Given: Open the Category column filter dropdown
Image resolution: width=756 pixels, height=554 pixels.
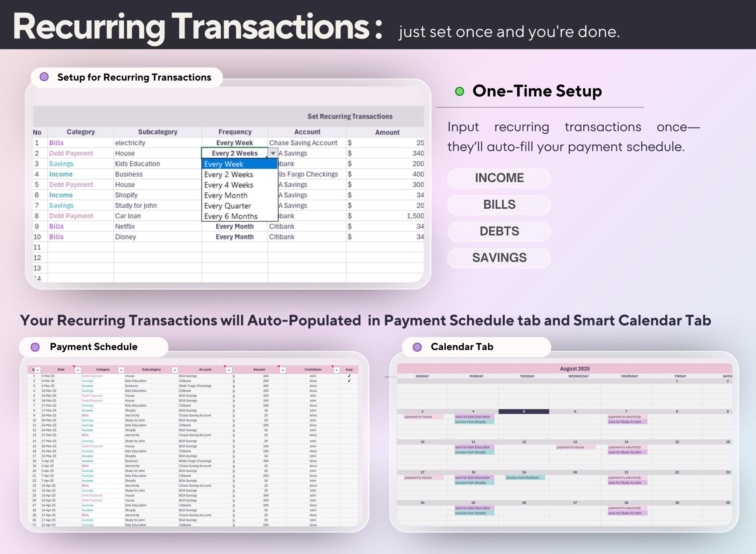Looking at the screenshot, I should pos(121,370).
